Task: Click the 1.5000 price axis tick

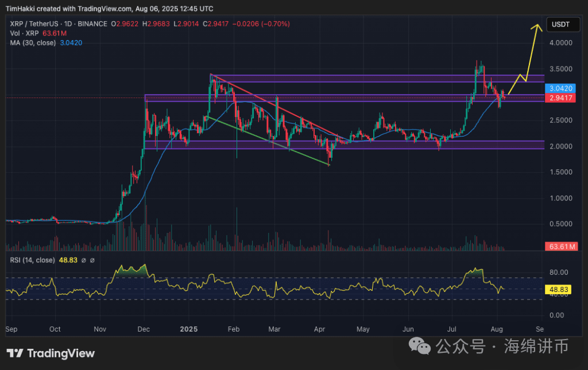Action: pyautogui.click(x=560, y=172)
